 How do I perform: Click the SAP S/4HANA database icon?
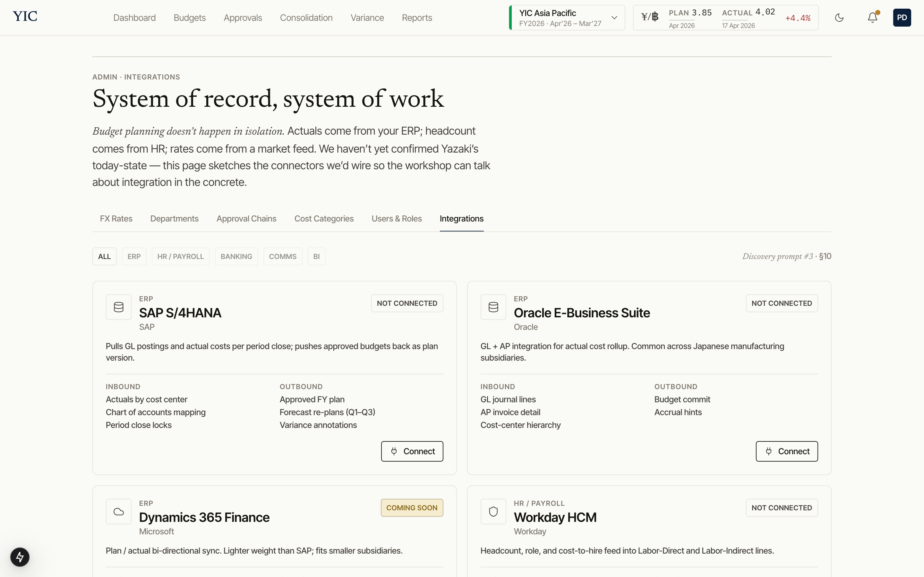click(x=119, y=307)
